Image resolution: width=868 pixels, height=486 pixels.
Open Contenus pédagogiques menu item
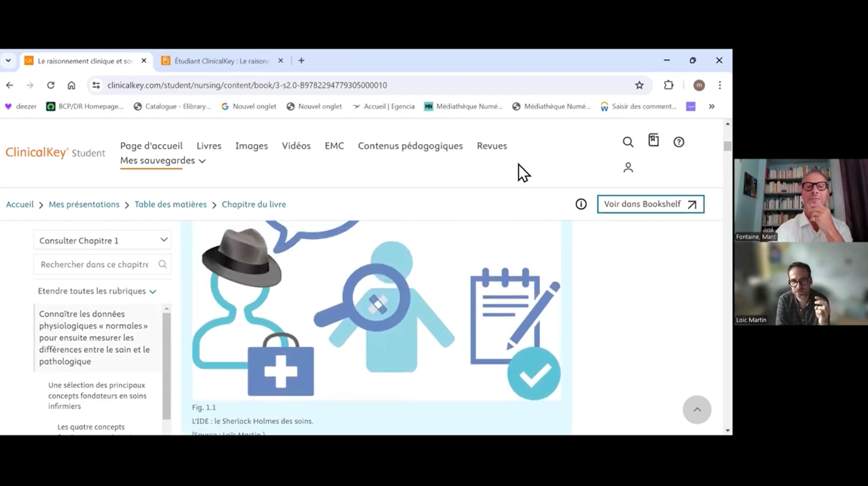410,146
